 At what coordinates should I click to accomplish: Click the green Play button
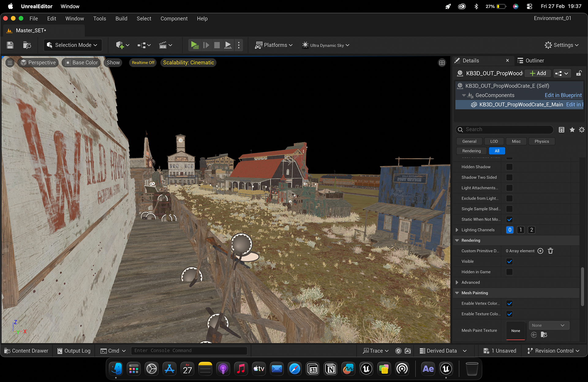pos(194,45)
